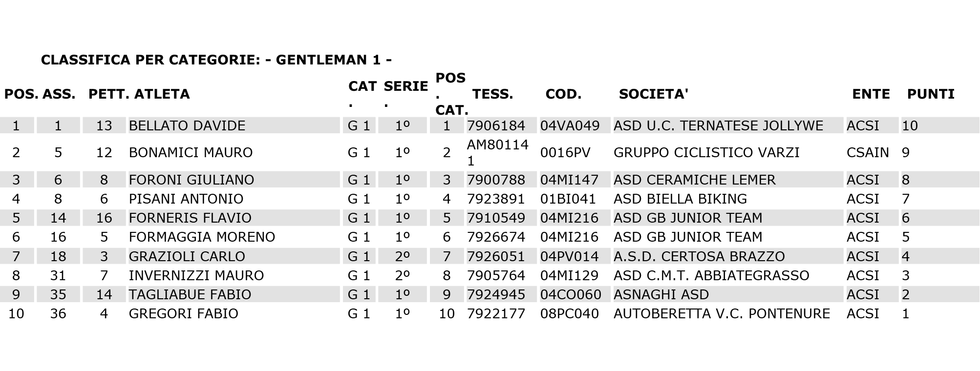The height and width of the screenshot is (371, 980).
Task: Select athlete name BELLATO DAVIDE
Action: [x=187, y=125]
